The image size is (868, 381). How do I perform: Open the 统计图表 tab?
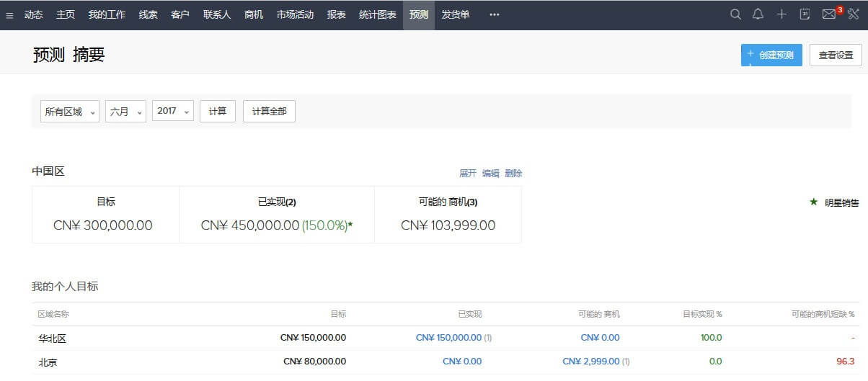[378, 14]
